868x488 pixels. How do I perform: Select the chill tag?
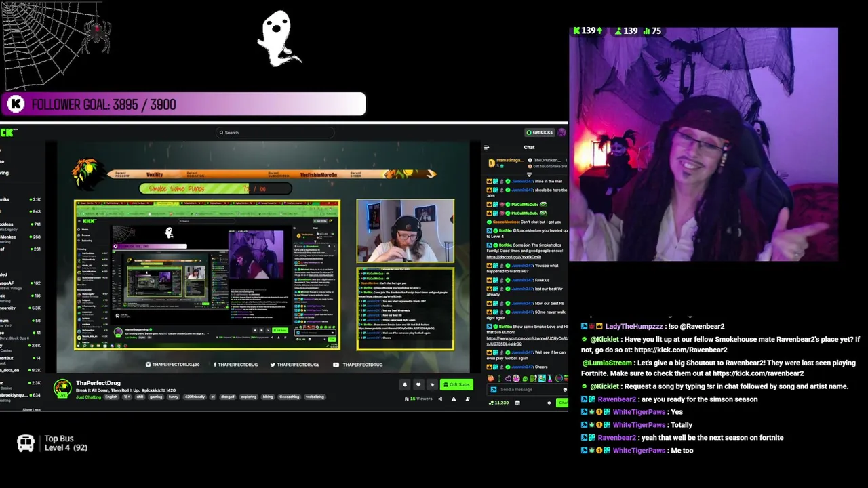(140, 396)
